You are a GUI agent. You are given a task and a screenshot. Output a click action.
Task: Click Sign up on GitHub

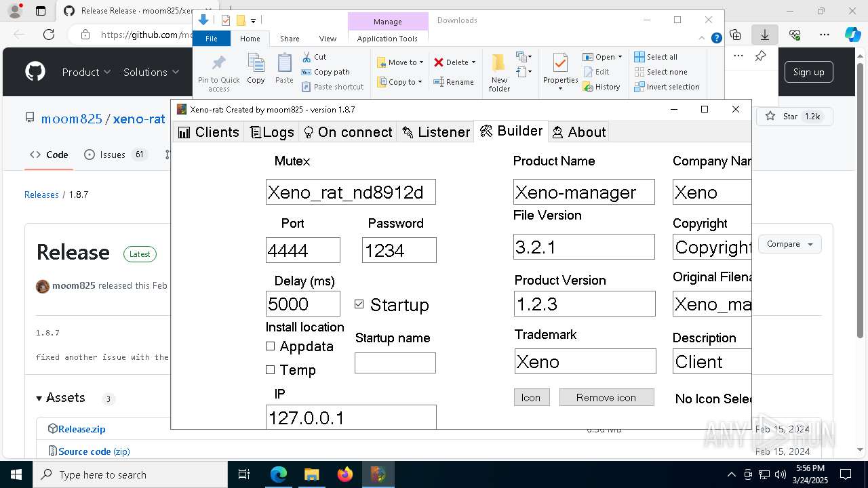pos(808,72)
